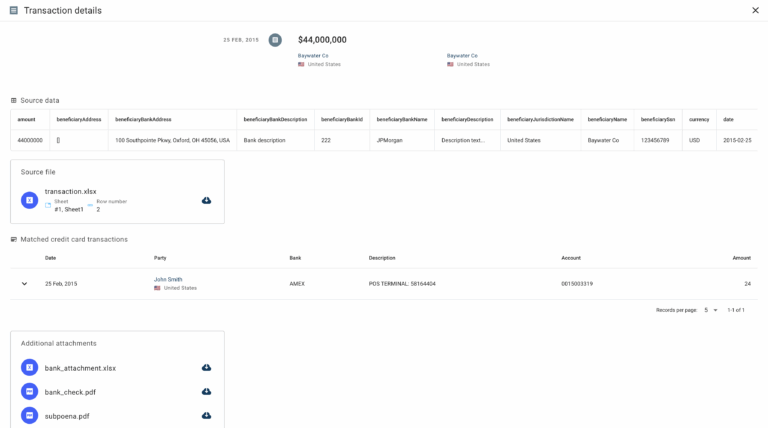This screenshot has height=428, width=768.
Task: Click the recipient Baywater Co name
Action: click(x=462, y=56)
